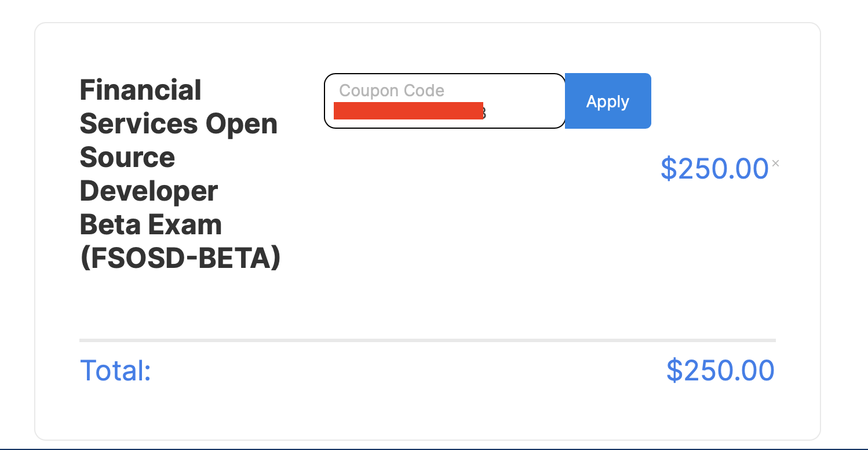Click "Services Open" in the product name
This screenshot has height=450, width=868.
(178, 124)
